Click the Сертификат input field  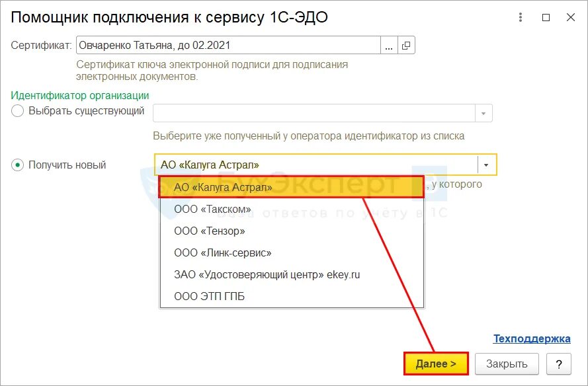pos(228,46)
